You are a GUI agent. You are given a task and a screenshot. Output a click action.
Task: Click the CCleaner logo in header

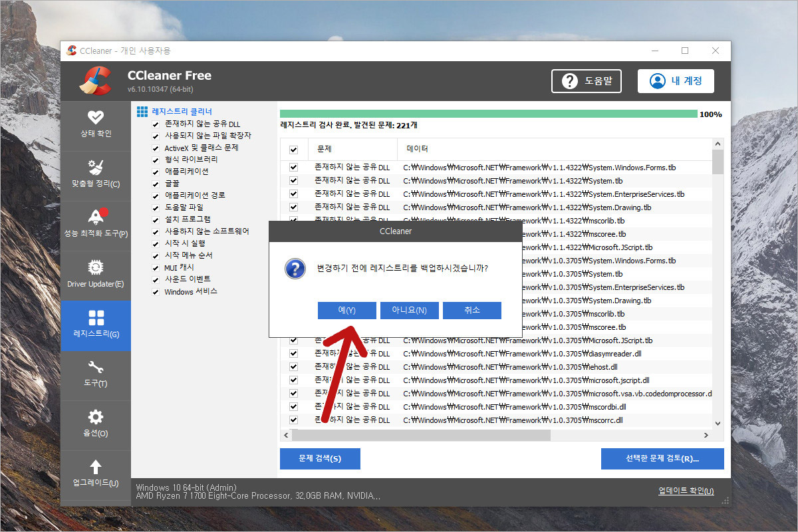pyautogui.click(x=95, y=80)
